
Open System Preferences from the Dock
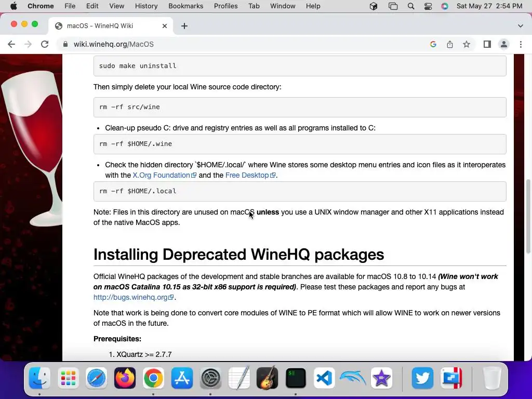(210, 378)
